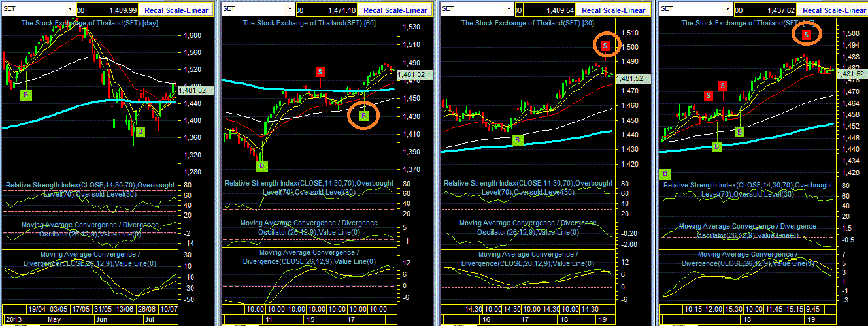
Task: Click the Divergence(CLOSE,26,12,9) label on the [60] chart
Action: [310, 257]
